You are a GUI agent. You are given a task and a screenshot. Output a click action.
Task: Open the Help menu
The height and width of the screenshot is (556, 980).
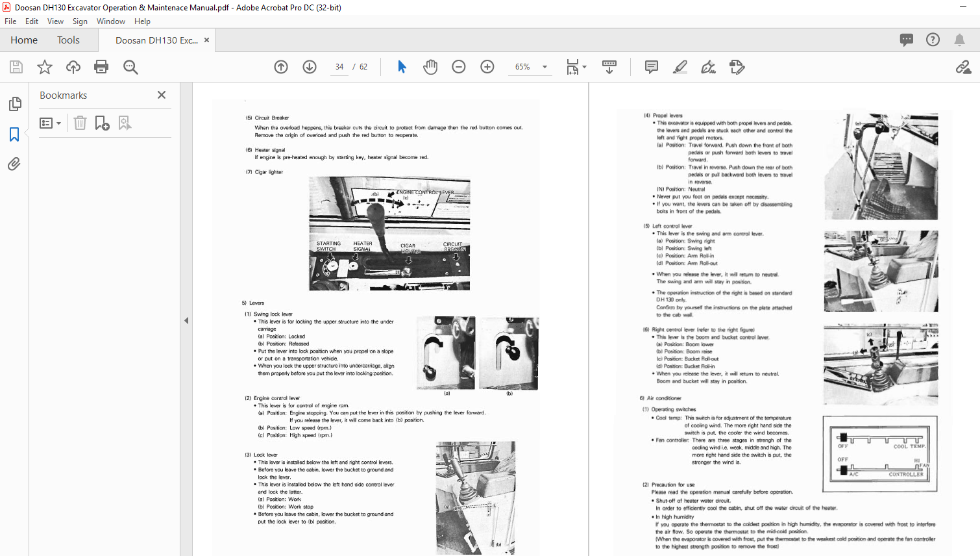pyautogui.click(x=142, y=21)
